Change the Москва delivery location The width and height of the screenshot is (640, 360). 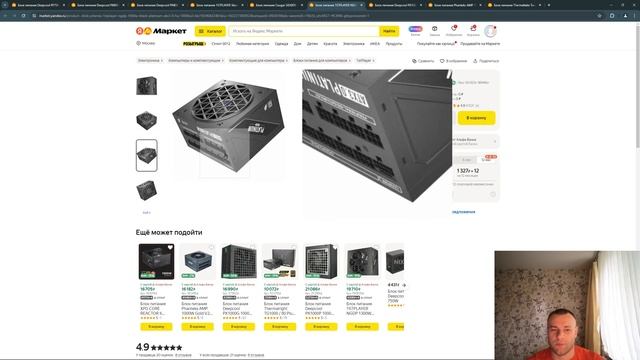click(x=146, y=43)
